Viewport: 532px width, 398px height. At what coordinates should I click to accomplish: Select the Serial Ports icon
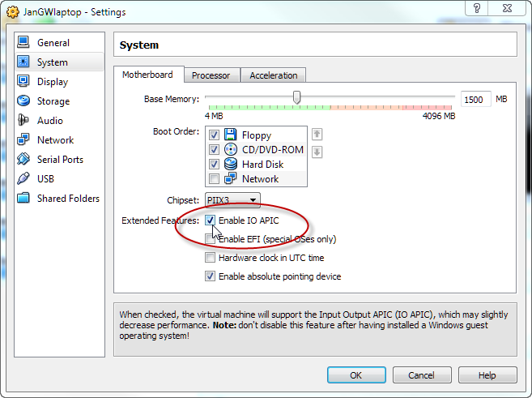click(x=23, y=160)
